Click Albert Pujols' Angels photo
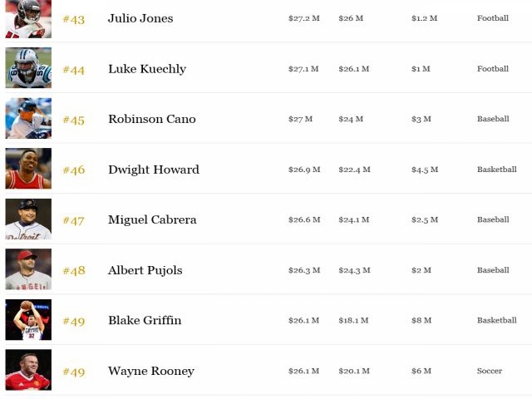This screenshot has width=532, height=399. pyautogui.click(x=28, y=269)
